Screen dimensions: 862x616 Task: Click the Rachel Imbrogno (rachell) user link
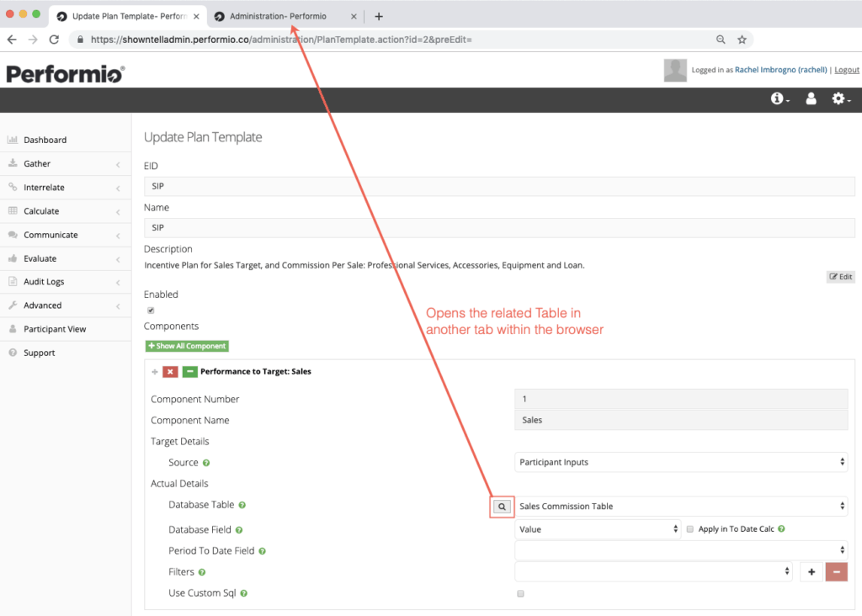(x=780, y=70)
